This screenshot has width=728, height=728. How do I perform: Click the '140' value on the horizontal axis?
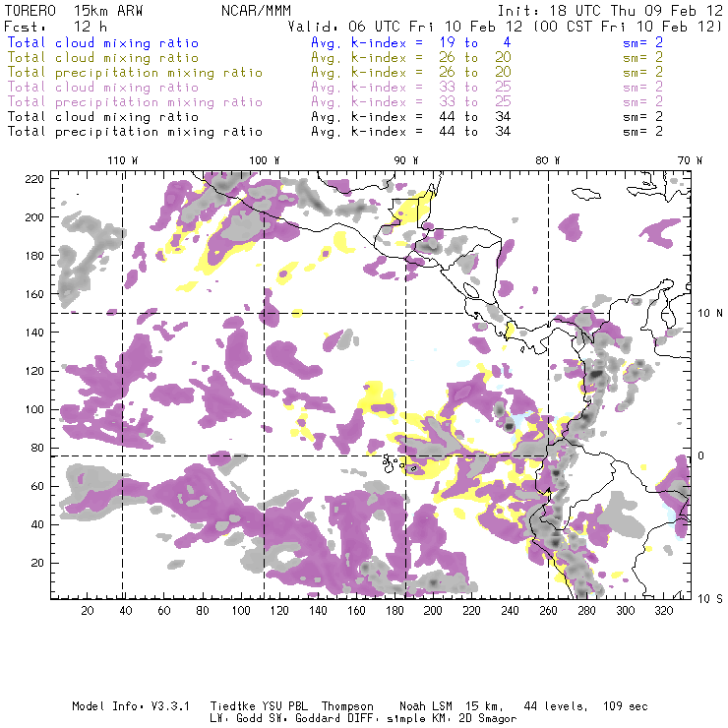318,611
